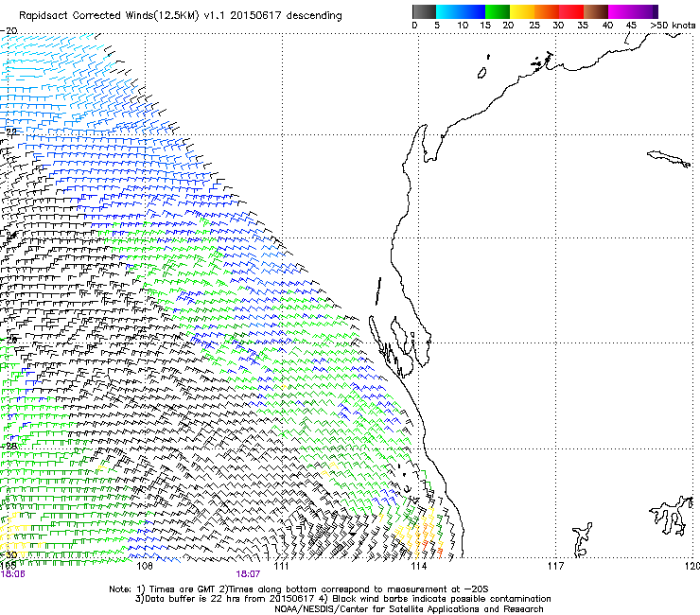Click the "-20" latitude label
Image resolution: width=700 pixels, height=615 pixels.
[9, 31]
